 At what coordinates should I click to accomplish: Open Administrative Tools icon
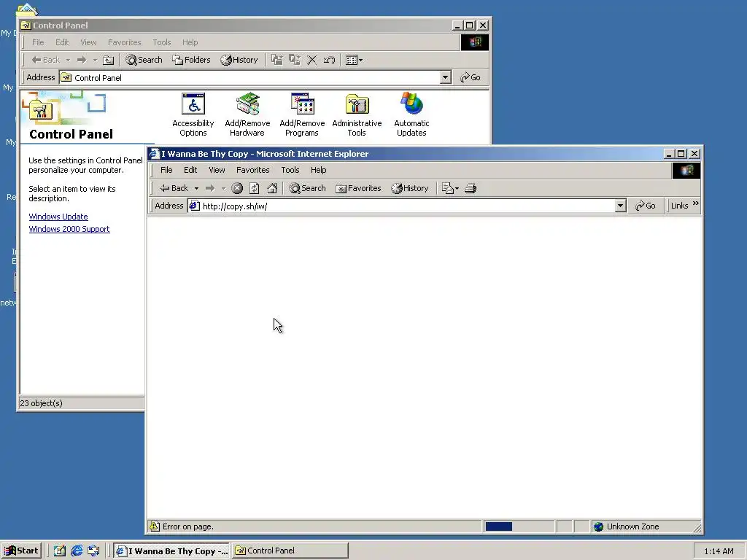[357, 114]
